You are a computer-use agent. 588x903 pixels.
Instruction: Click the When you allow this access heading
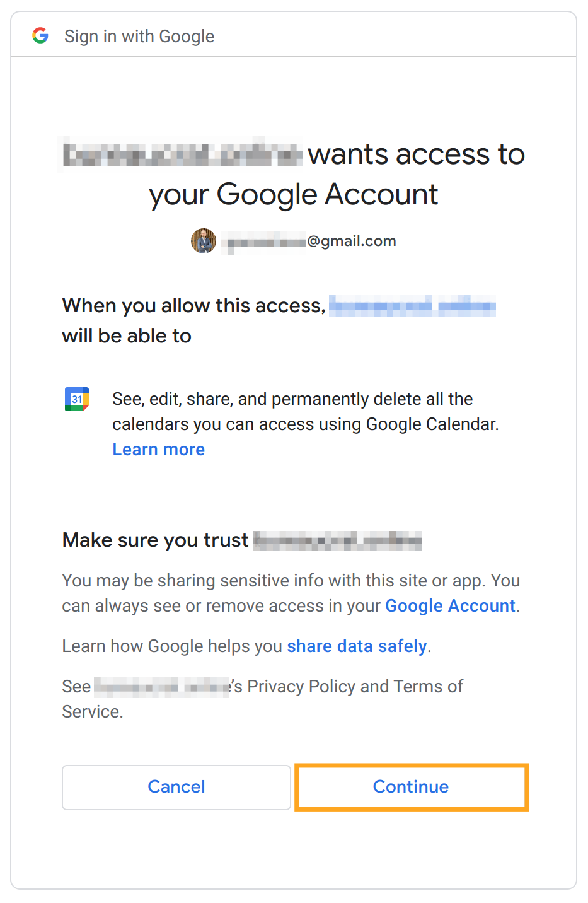click(193, 306)
